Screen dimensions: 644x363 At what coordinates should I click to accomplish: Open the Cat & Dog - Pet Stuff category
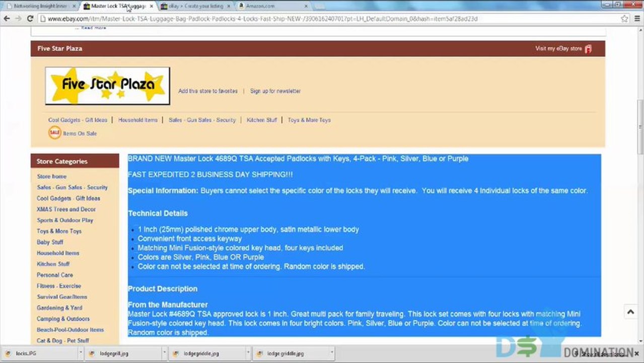(62, 341)
